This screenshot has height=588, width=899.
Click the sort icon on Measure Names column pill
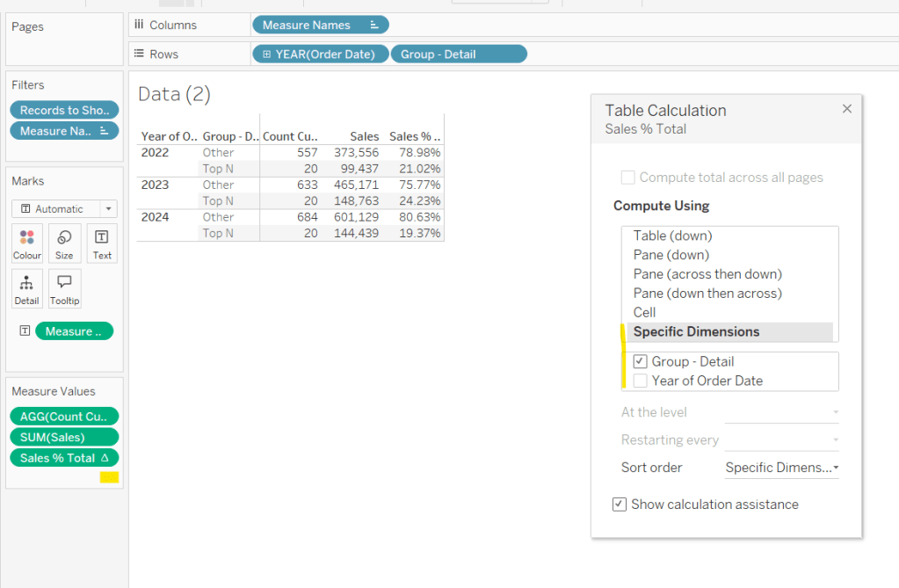tap(374, 25)
